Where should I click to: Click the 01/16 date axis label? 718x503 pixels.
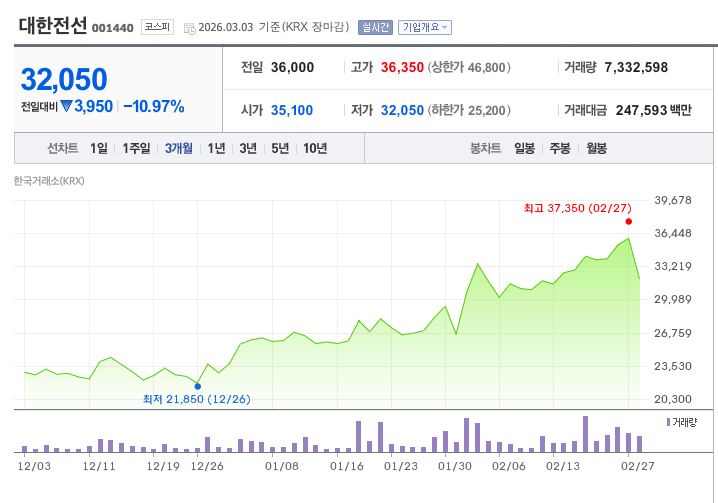pyautogui.click(x=347, y=466)
